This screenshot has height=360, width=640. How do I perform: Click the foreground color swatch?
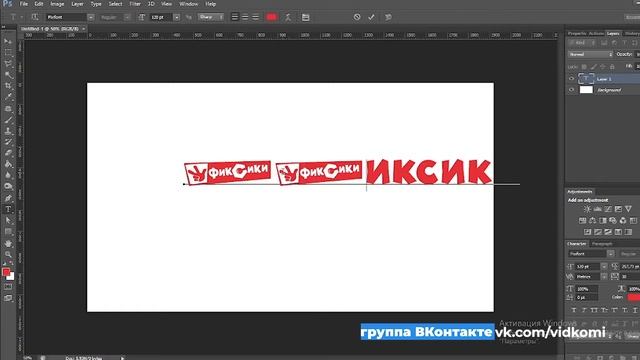click(6, 272)
